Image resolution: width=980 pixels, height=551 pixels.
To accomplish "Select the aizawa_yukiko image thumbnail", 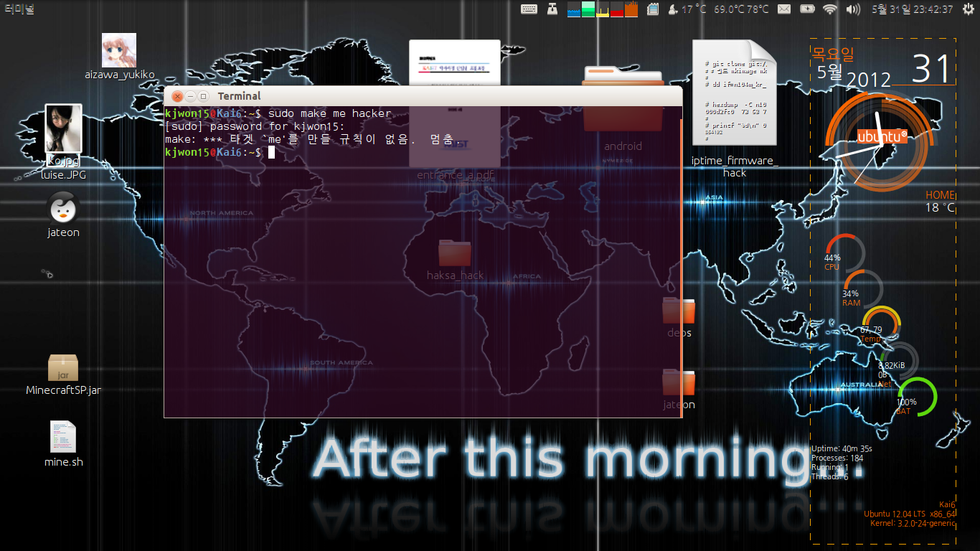I will [119, 50].
